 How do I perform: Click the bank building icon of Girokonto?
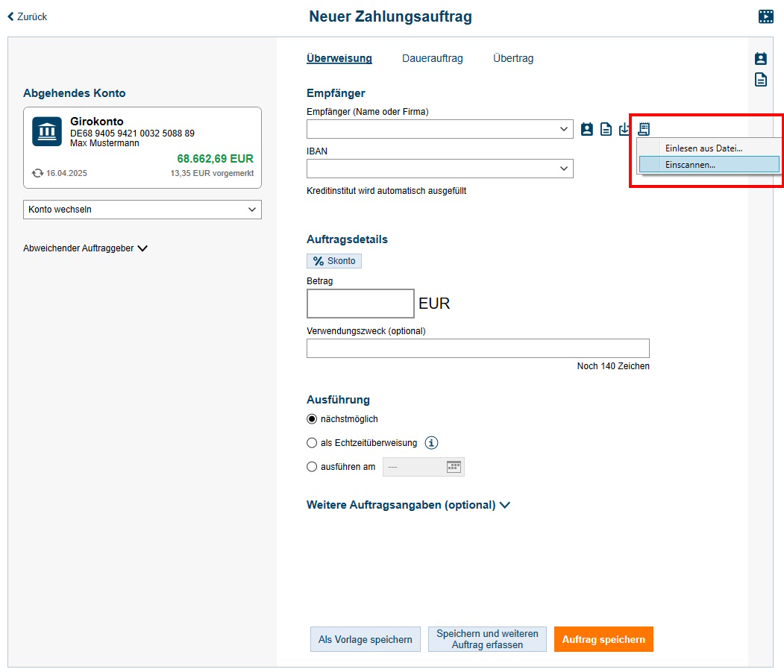[x=47, y=131]
